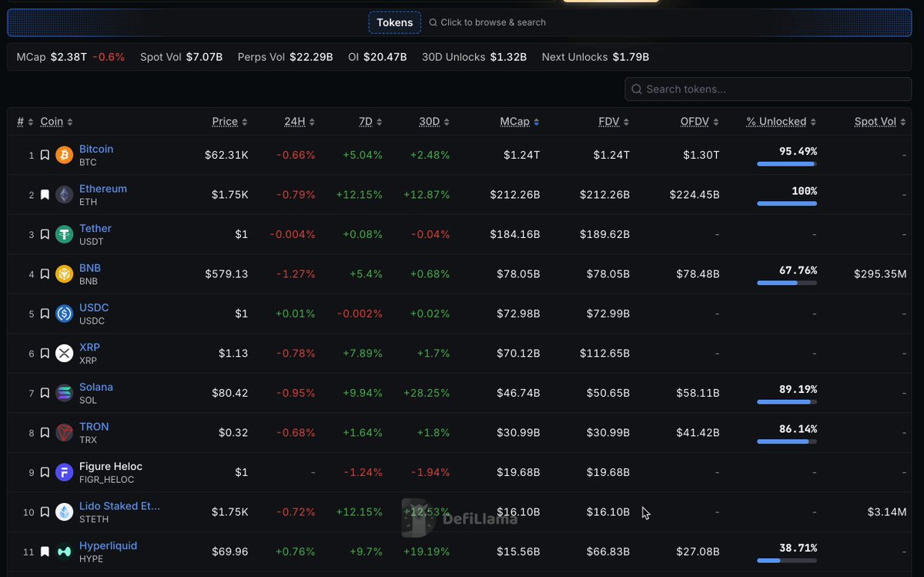Viewport: 924px width, 577px height.
Task: Select the Tokens tab
Action: tap(395, 22)
